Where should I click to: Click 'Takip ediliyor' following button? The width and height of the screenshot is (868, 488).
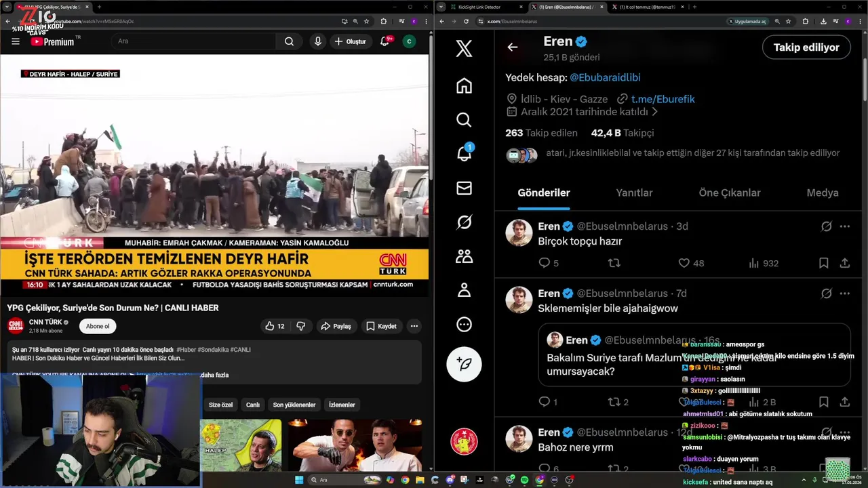(x=806, y=47)
